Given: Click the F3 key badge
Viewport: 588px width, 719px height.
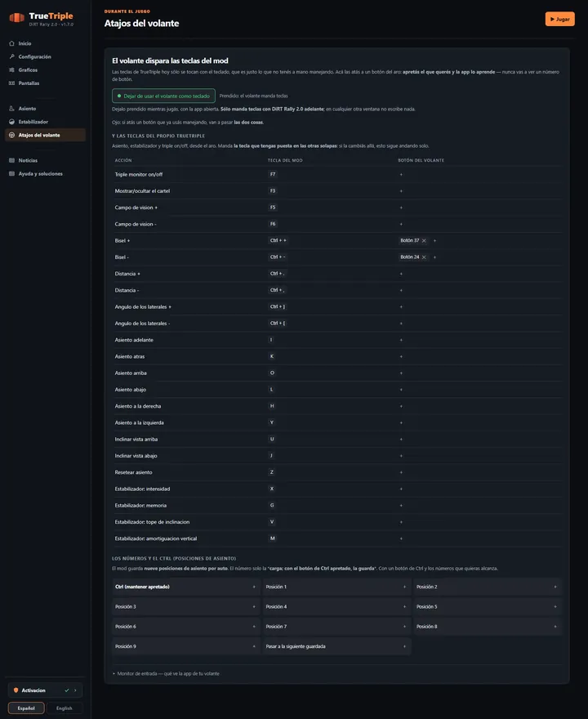Looking at the screenshot, I should [x=273, y=191].
